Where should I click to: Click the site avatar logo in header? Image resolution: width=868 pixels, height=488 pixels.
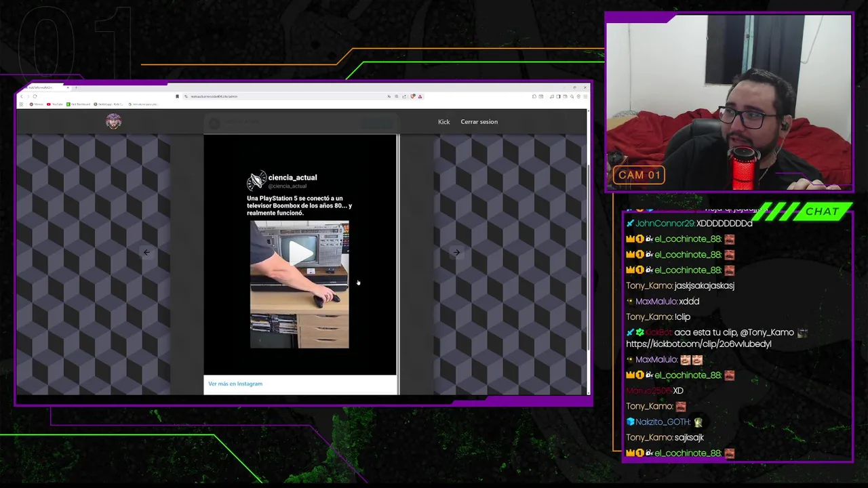point(113,121)
